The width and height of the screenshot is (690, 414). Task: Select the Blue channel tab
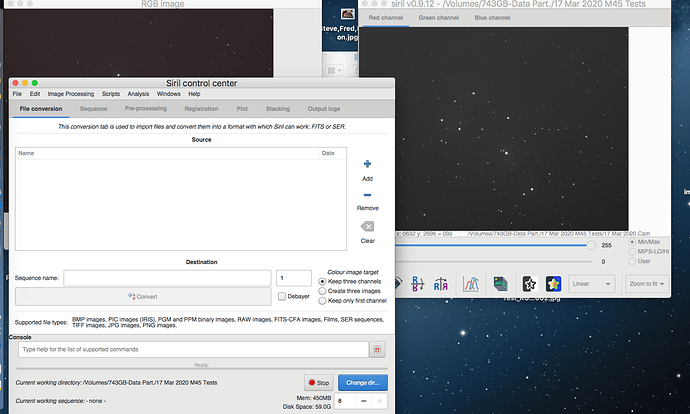(x=492, y=18)
